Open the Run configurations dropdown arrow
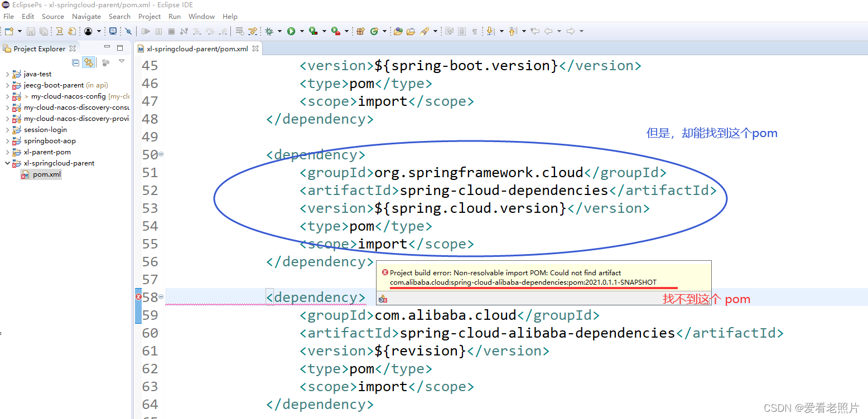This screenshot has height=419, width=868. 302,31
